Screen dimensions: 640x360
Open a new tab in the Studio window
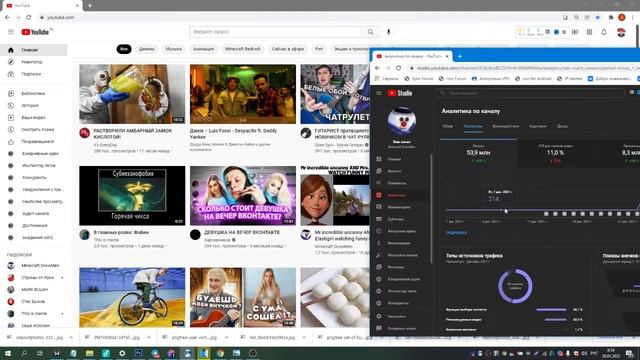(460, 56)
